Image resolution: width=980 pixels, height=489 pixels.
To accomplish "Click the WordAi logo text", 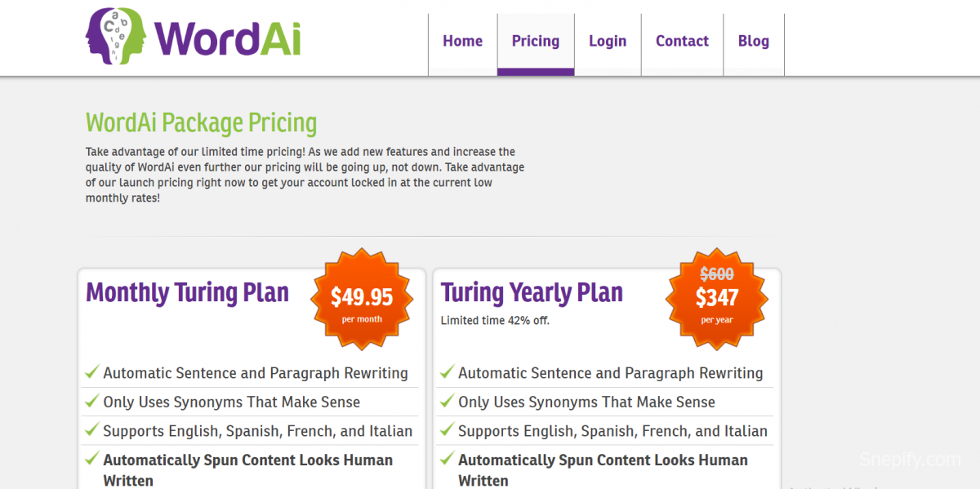I will click(x=227, y=38).
